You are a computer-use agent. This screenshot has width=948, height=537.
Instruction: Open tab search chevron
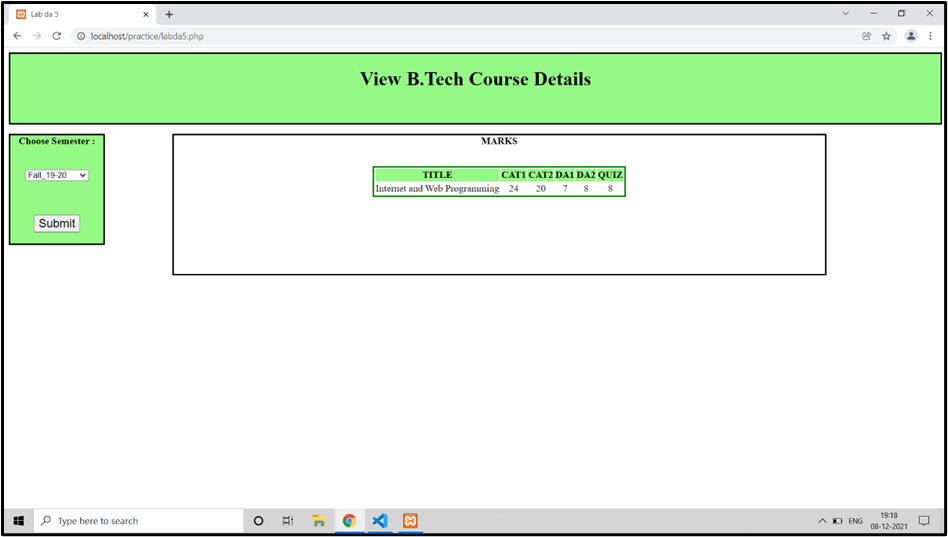[x=846, y=13]
